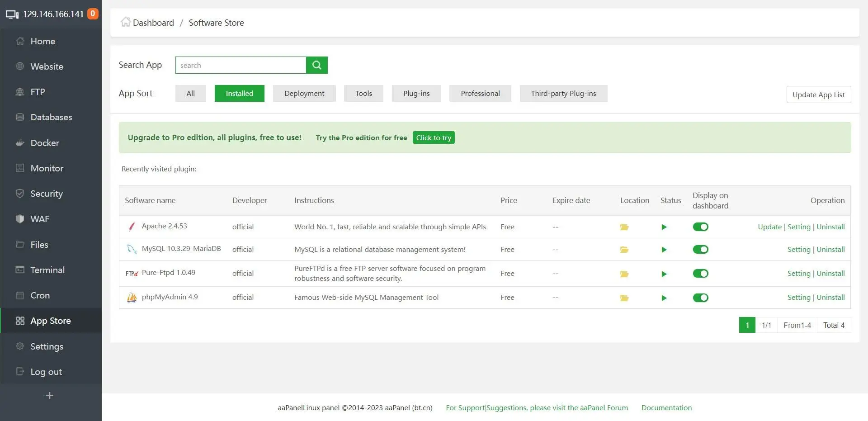Image resolution: width=868 pixels, height=421 pixels.
Task: Click the orange notification badge next to the IP
Action: [93, 14]
